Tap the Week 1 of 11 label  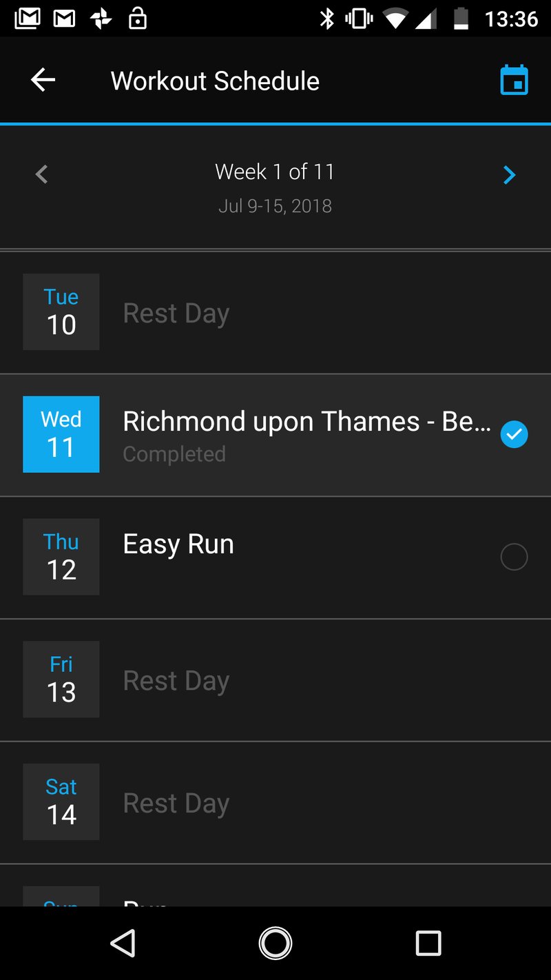pos(275,172)
